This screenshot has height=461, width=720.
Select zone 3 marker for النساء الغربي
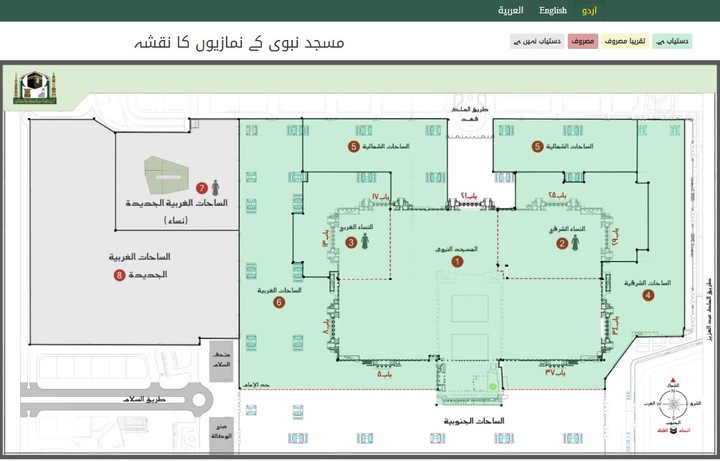tap(351, 243)
